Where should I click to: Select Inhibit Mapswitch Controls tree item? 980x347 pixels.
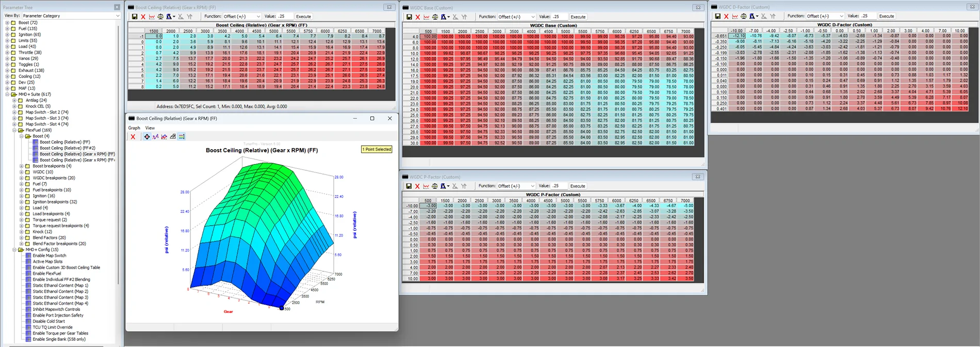click(56, 309)
